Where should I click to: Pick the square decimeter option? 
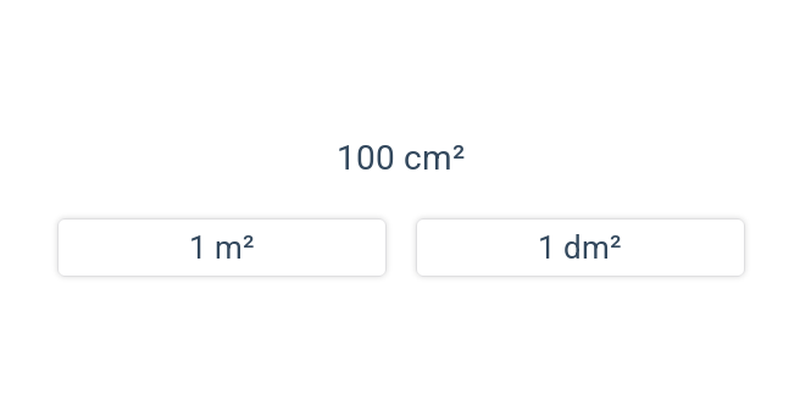(580, 247)
